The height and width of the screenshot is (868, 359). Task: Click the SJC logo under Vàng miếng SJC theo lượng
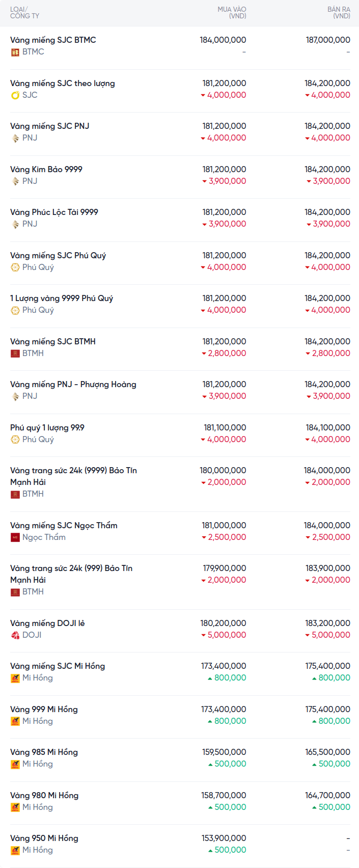(15, 95)
